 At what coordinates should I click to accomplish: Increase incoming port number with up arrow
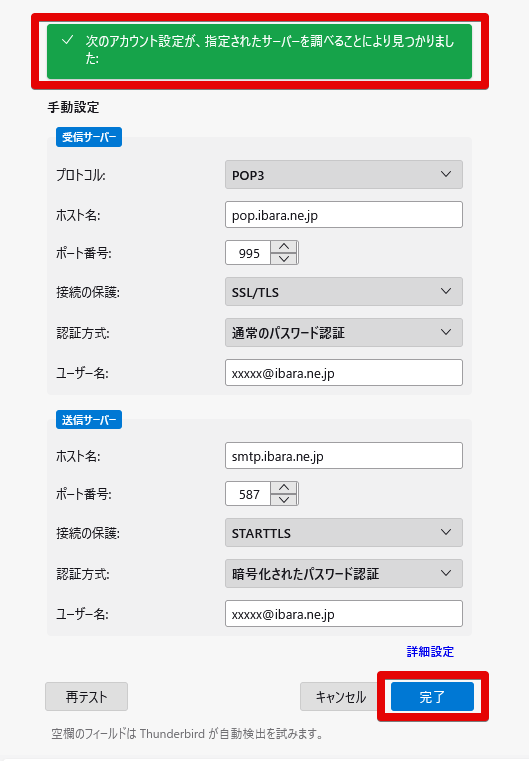point(284,247)
